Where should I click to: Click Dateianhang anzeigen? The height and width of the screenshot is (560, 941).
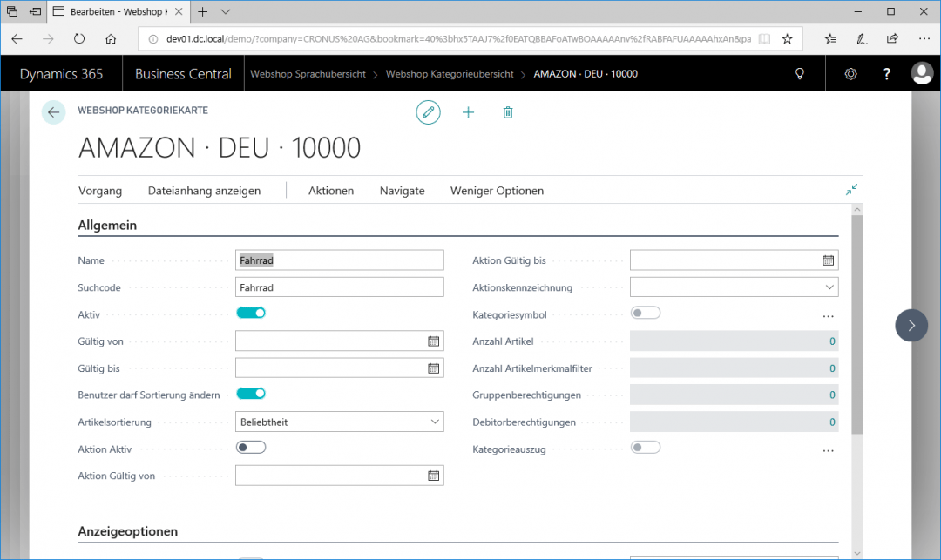point(204,191)
